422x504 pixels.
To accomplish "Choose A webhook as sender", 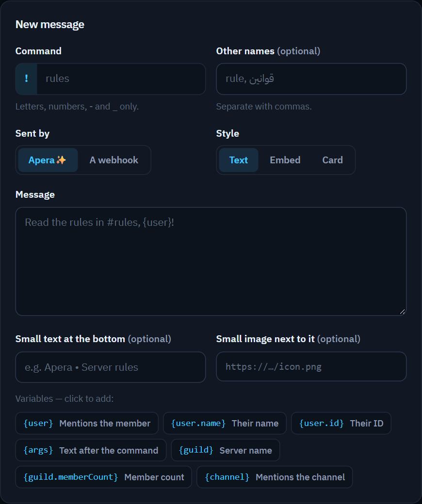I will [x=114, y=160].
